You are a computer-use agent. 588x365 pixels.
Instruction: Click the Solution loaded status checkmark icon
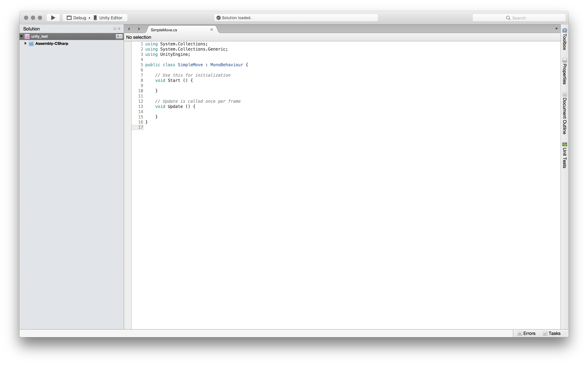[x=218, y=18]
